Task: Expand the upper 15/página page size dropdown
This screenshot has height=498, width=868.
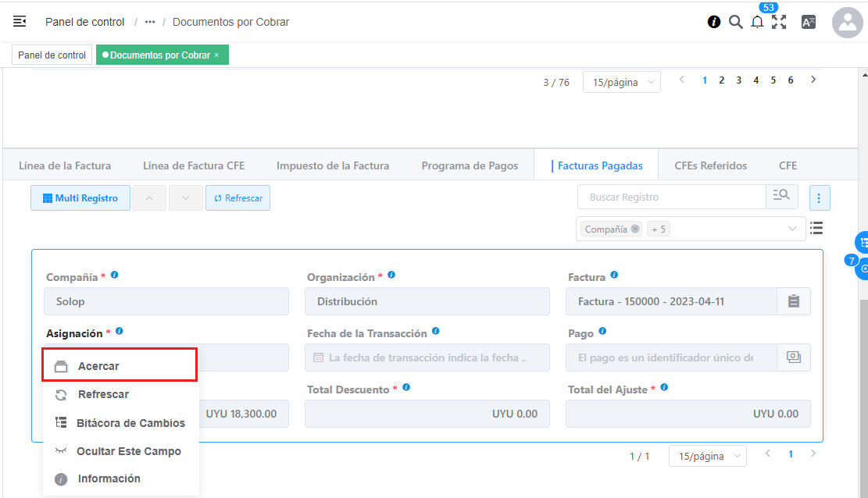Action: tap(621, 82)
